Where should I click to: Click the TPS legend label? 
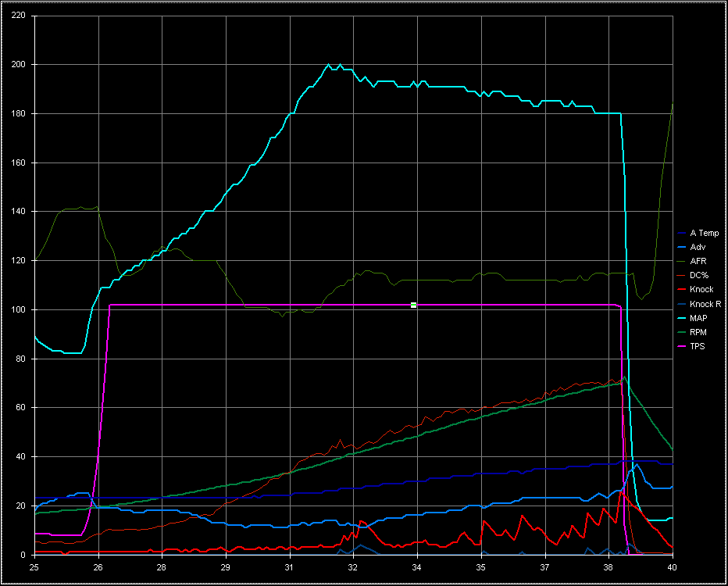coord(698,345)
